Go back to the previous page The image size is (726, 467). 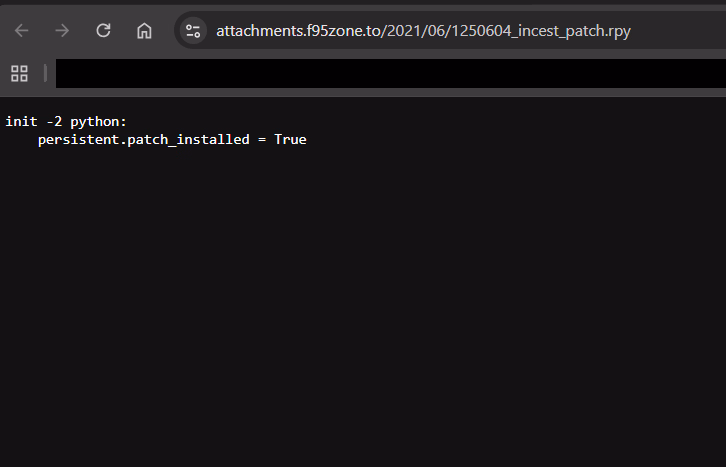coord(22,30)
